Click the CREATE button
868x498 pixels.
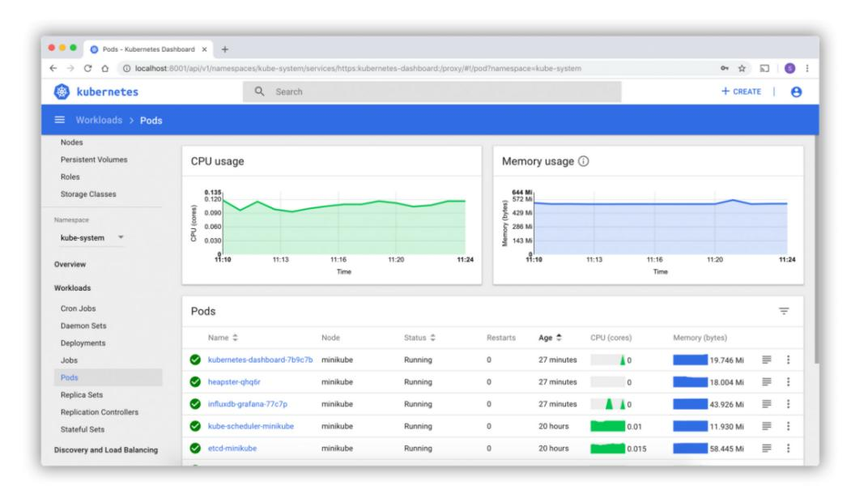click(741, 92)
